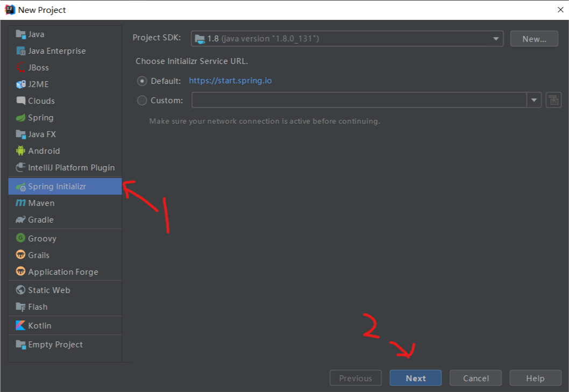Click the JBoss red icon
The height and width of the screenshot is (392, 569).
(x=20, y=68)
